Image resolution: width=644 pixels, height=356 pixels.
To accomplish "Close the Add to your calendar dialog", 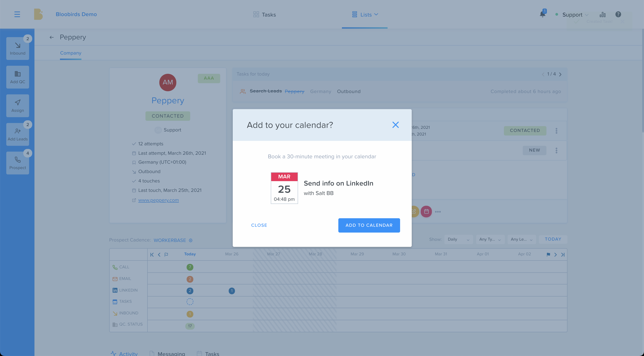I will coord(395,125).
